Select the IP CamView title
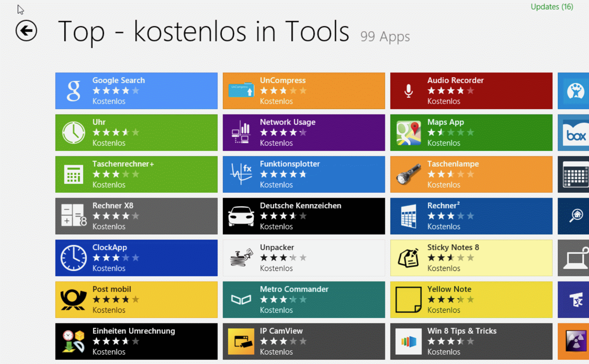Image resolution: width=589 pixels, height=364 pixels. tap(281, 331)
